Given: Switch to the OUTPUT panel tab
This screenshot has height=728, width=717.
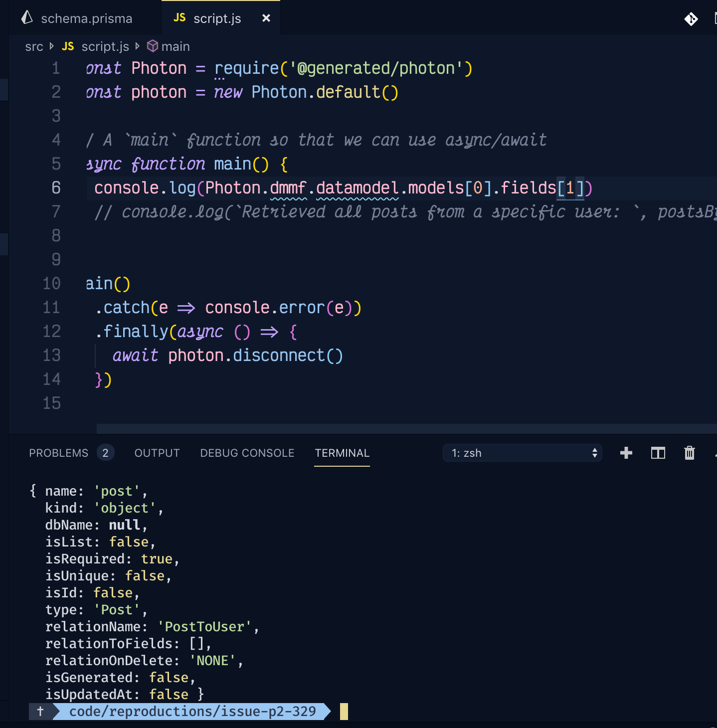Looking at the screenshot, I should 157,453.
